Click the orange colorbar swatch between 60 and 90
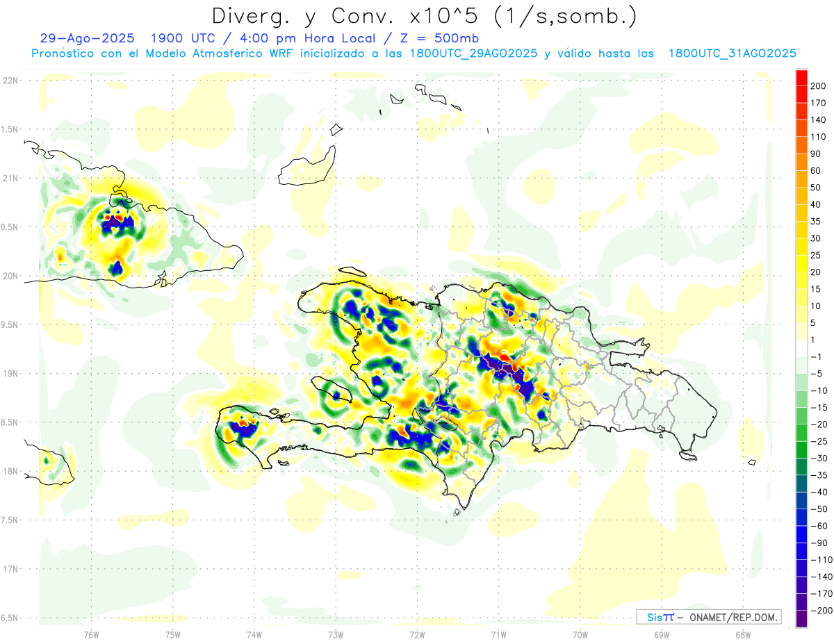834x644 pixels. tap(801, 162)
